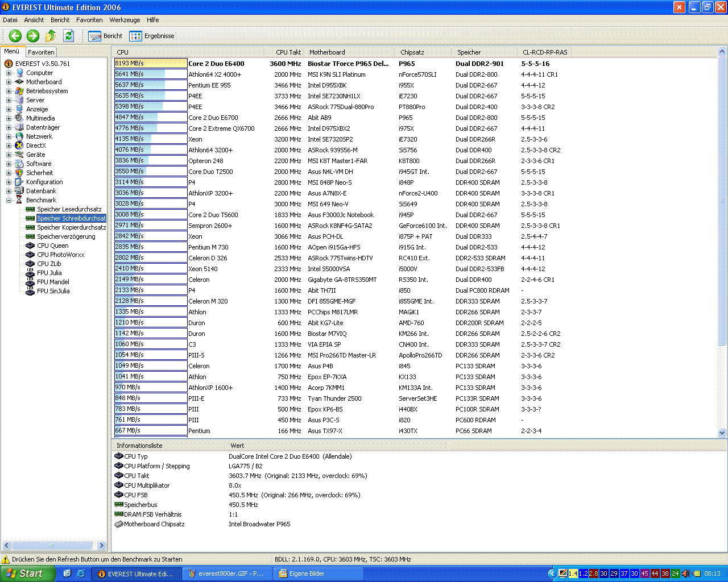Screen dimensions: 728x582
Task: Click the volume speaker tray icon
Action: point(686,573)
